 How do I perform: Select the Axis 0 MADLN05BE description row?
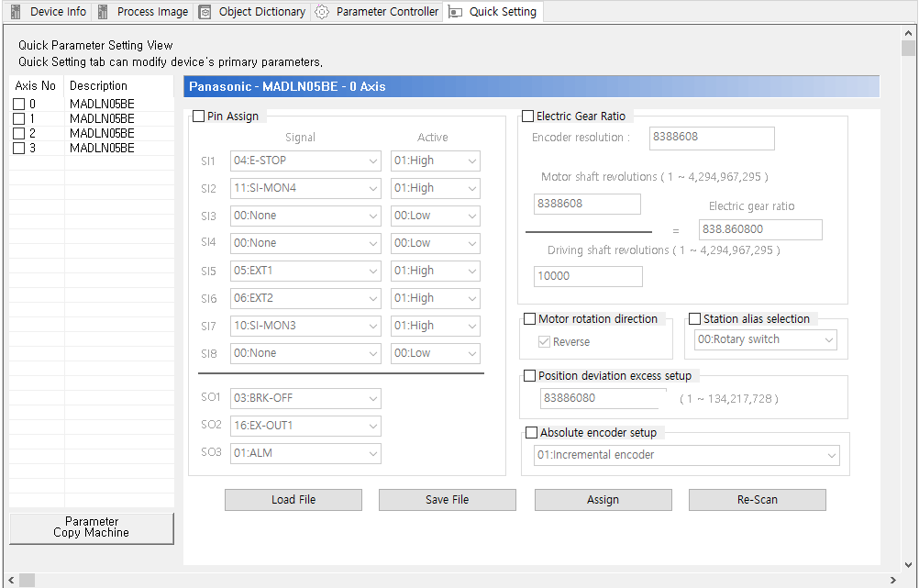coord(102,104)
